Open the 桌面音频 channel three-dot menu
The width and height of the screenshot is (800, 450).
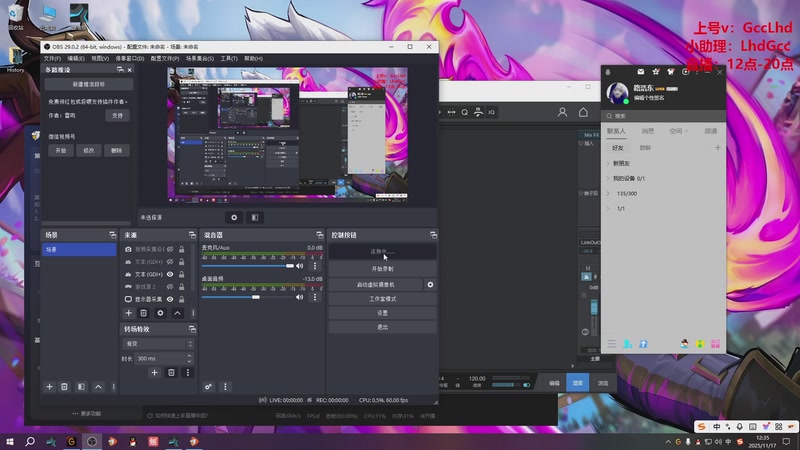click(x=315, y=297)
